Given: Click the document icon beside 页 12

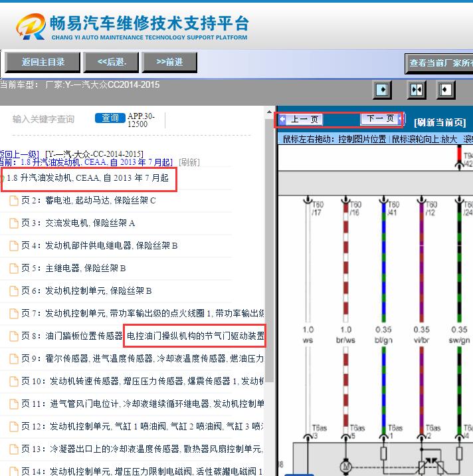Looking at the screenshot, I should pyautogui.click(x=14, y=427).
